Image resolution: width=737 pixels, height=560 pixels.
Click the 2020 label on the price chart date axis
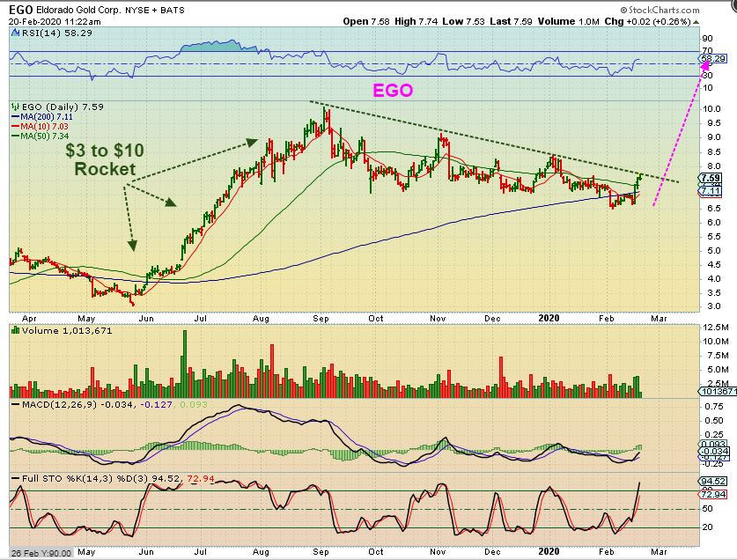(549, 318)
